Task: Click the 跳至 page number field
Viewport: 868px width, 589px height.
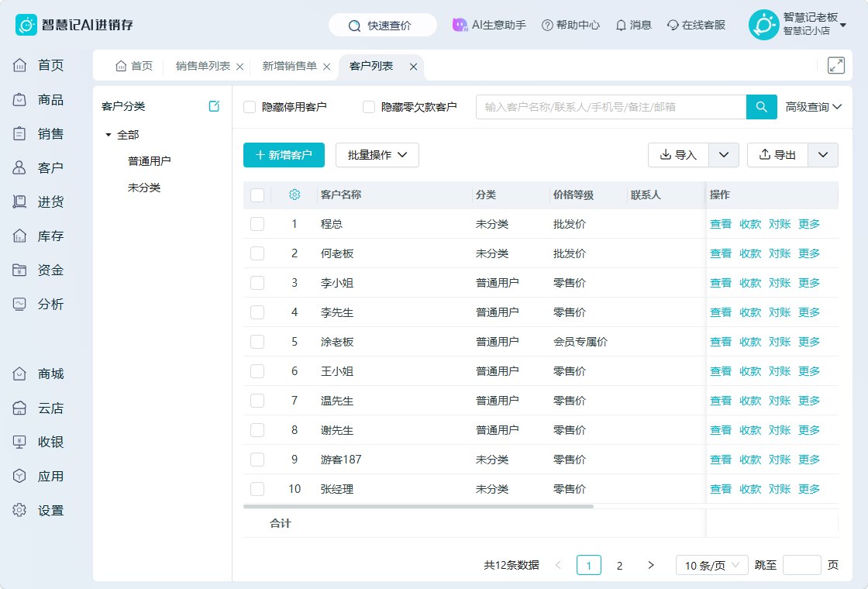Action: 801,565
